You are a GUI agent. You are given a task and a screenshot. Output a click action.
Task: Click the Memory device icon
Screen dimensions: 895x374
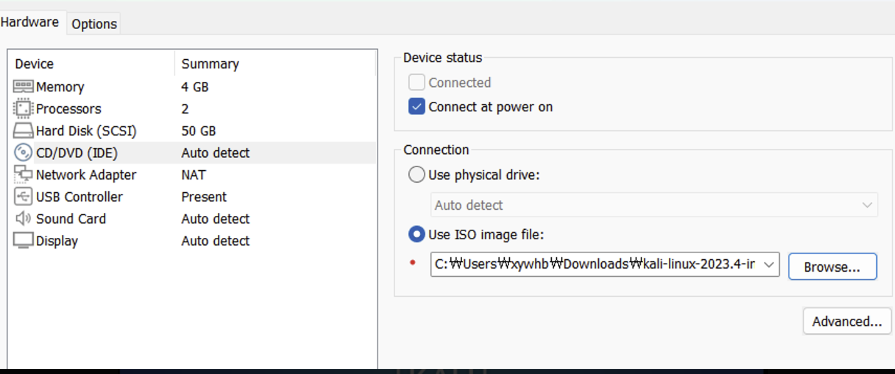pos(23,87)
